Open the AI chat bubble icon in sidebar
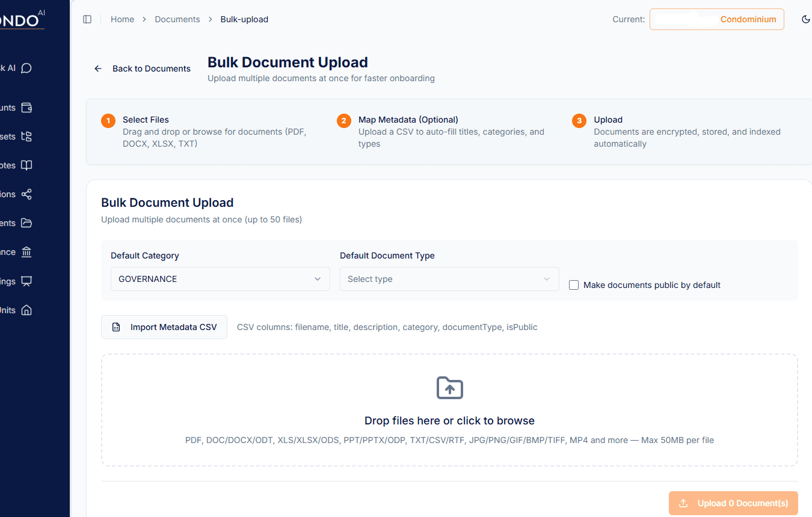This screenshot has width=812, height=517. pos(26,68)
